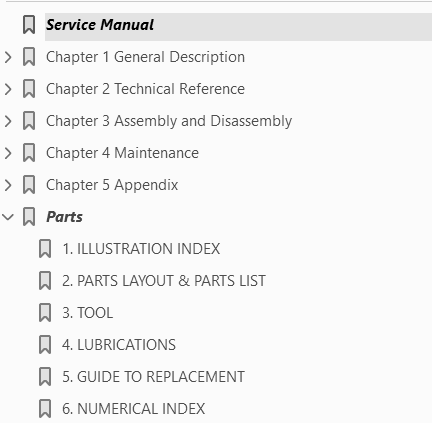Click the bookmark icon for Chapter 1
Screen dimensions: 432x423
(x=29, y=57)
